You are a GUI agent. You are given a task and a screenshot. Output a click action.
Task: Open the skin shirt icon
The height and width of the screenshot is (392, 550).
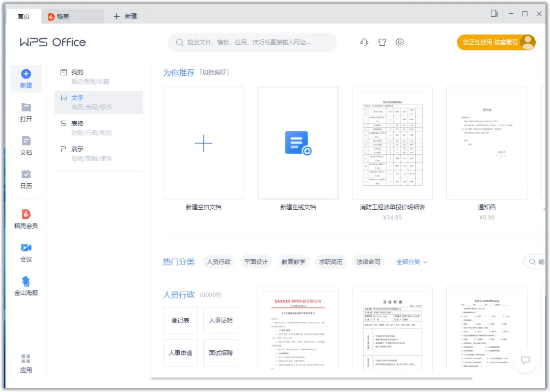pyautogui.click(x=382, y=42)
